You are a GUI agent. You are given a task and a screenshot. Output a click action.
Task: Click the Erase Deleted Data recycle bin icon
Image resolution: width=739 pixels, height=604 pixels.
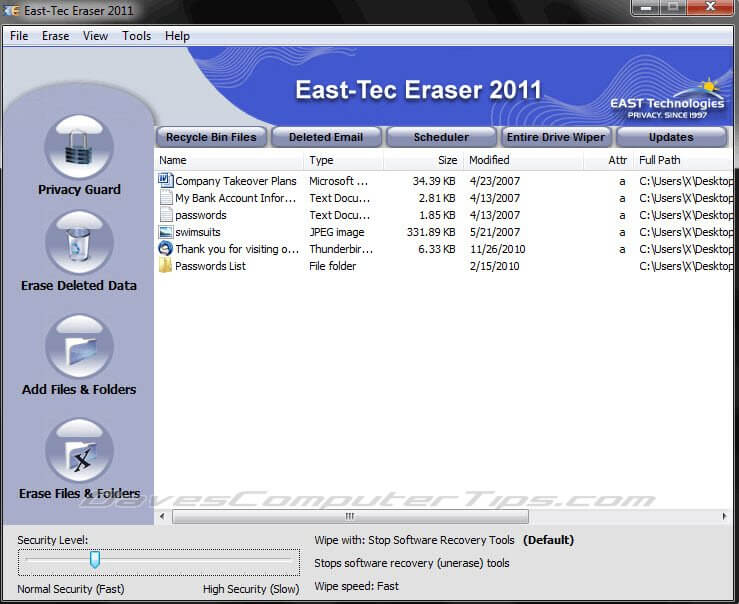(x=79, y=243)
